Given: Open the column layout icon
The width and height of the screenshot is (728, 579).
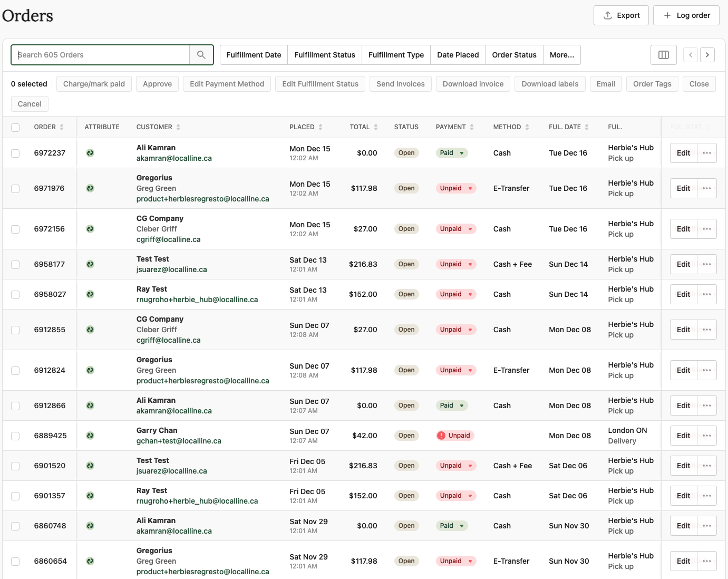Looking at the screenshot, I should [664, 55].
